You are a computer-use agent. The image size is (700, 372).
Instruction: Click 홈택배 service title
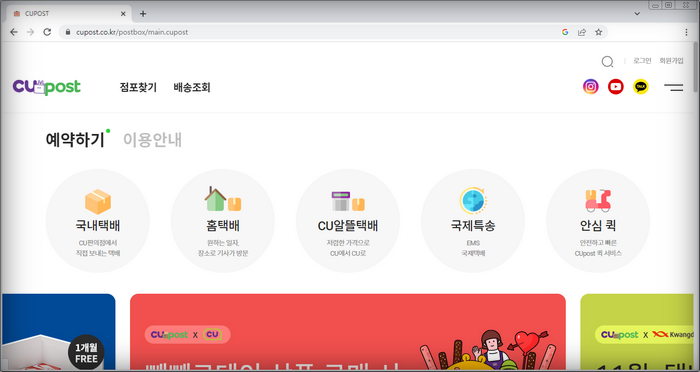pyautogui.click(x=223, y=226)
